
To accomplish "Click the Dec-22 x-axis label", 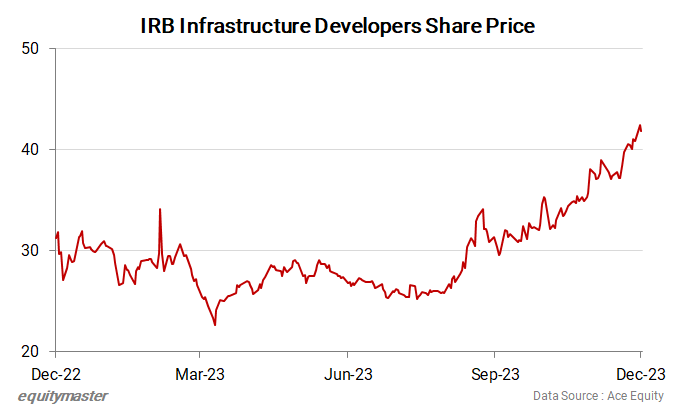I will [x=55, y=373].
